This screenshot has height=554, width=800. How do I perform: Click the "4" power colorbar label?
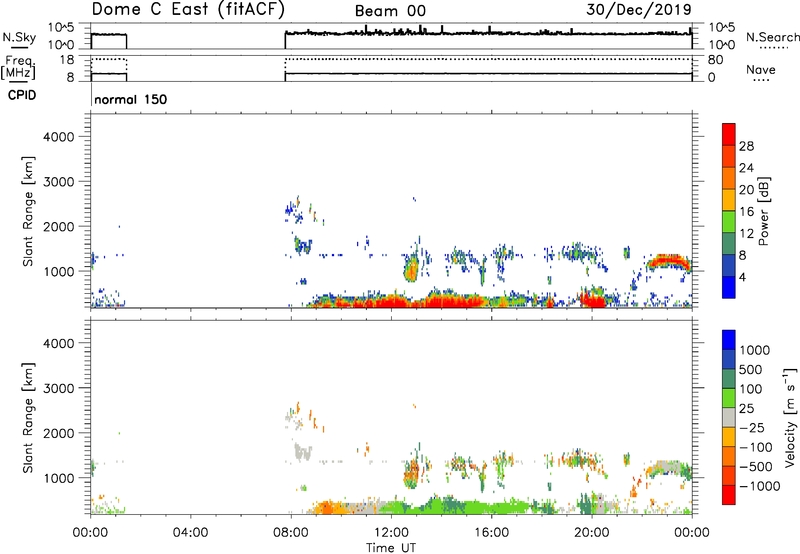click(x=743, y=277)
